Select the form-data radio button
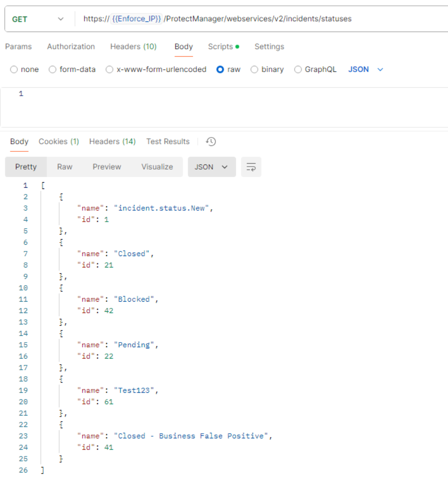 coord(53,70)
